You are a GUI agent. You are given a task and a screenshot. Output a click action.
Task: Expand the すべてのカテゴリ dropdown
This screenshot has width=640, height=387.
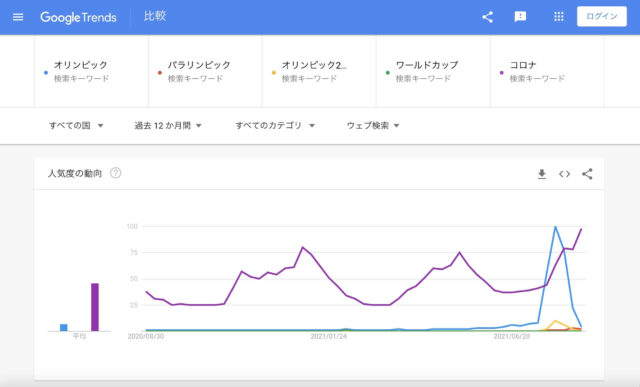point(275,125)
